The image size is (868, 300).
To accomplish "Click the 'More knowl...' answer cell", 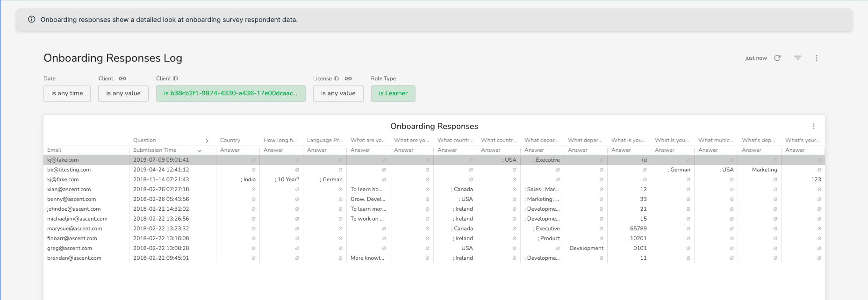I will pyautogui.click(x=367, y=258).
